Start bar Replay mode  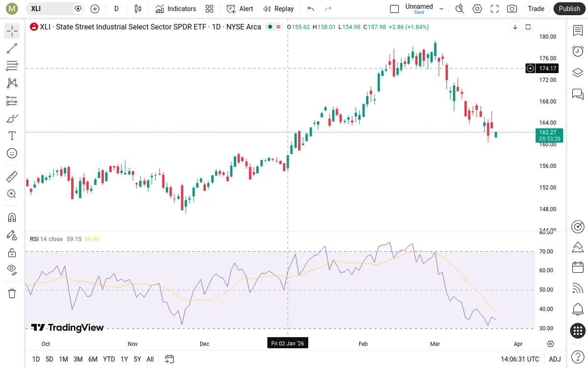pyautogui.click(x=278, y=8)
